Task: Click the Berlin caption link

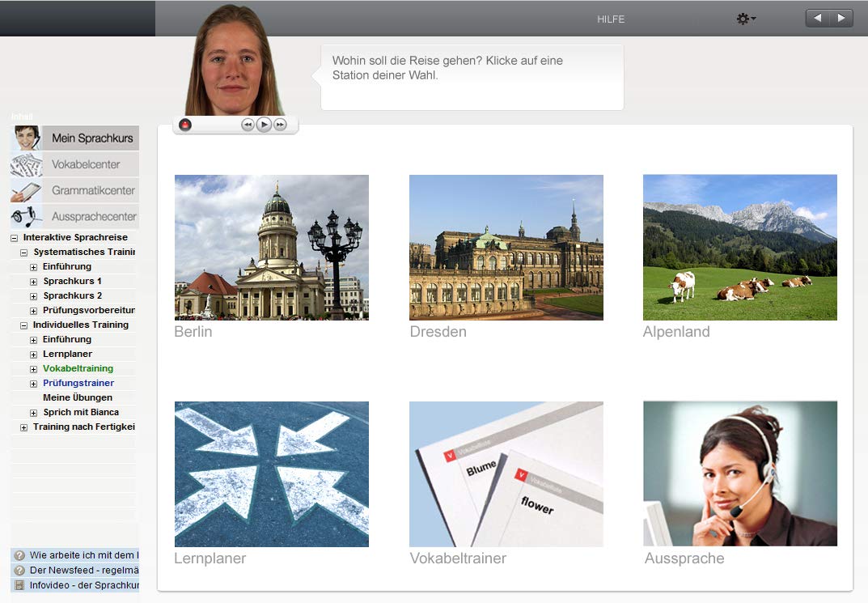Action: pos(193,332)
